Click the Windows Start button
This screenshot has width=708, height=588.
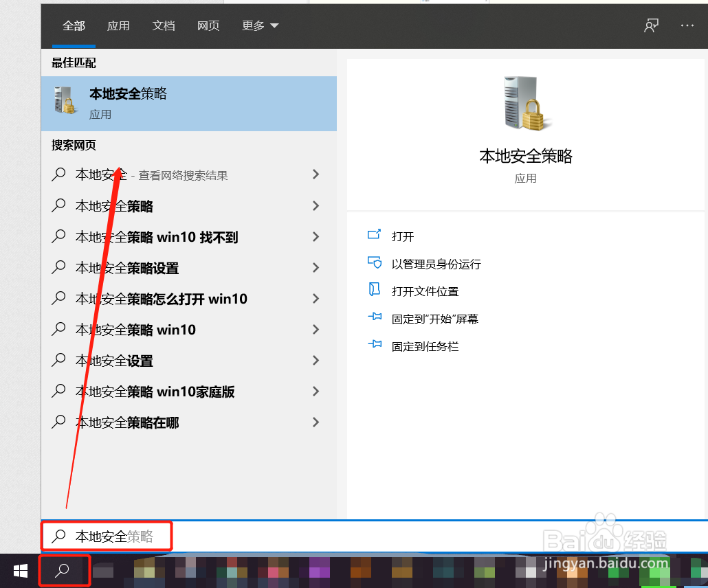pos(20,570)
